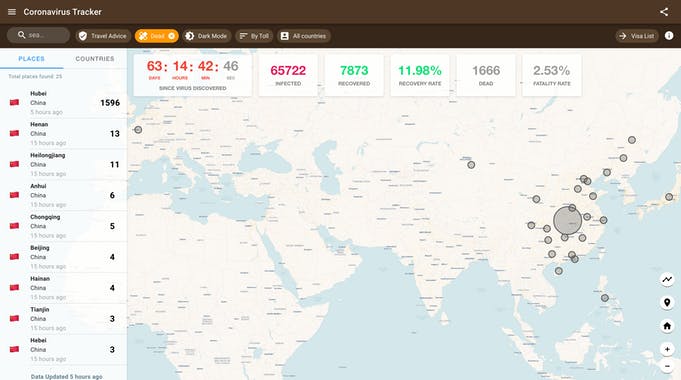
Task: Select the Hebei list entry
Action: tap(63, 349)
